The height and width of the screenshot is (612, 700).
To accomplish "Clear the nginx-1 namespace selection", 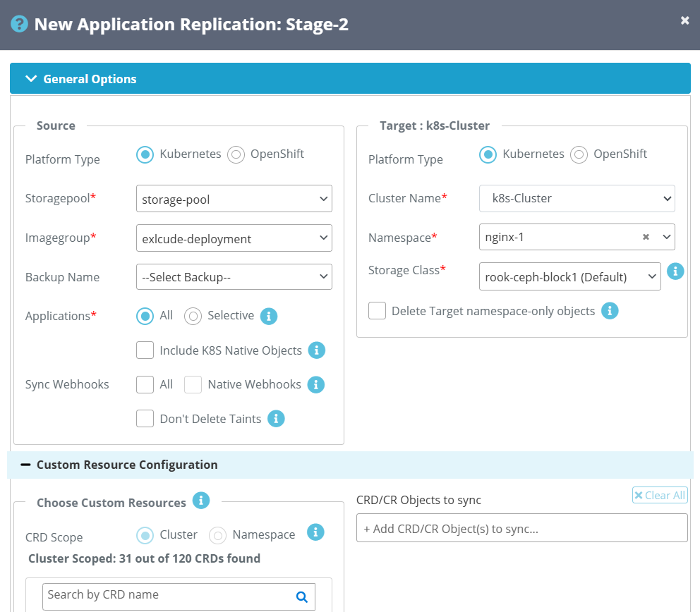I will coord(646,237).
